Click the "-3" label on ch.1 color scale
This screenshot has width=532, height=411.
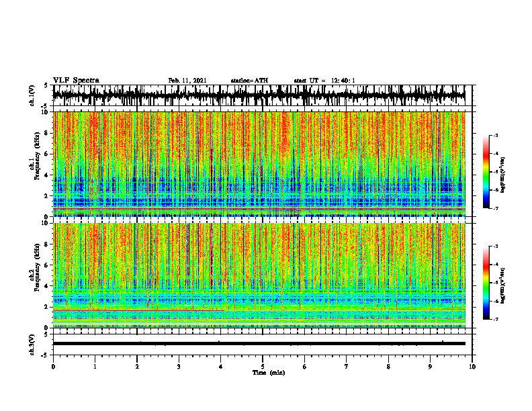[x=496, y=136]
